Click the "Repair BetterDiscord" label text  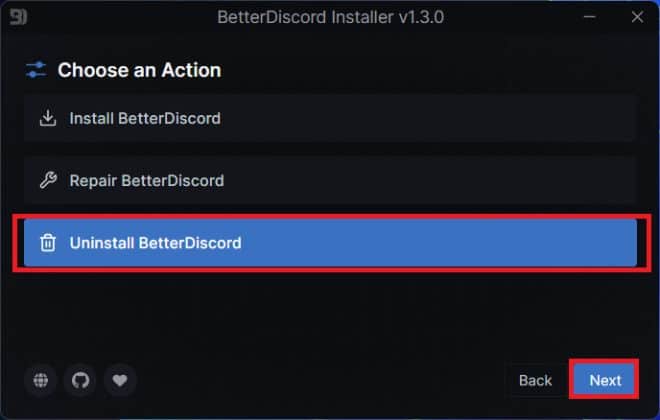pyautogui.click(x=147, y=181)
